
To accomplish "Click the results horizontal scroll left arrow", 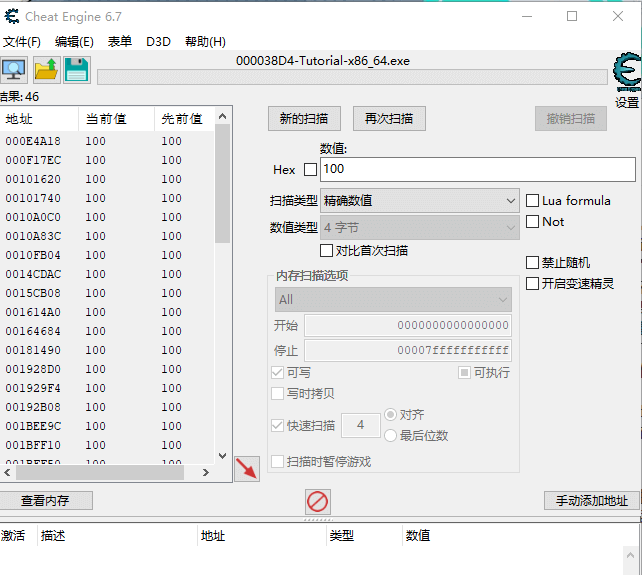I will click(7, 473).
